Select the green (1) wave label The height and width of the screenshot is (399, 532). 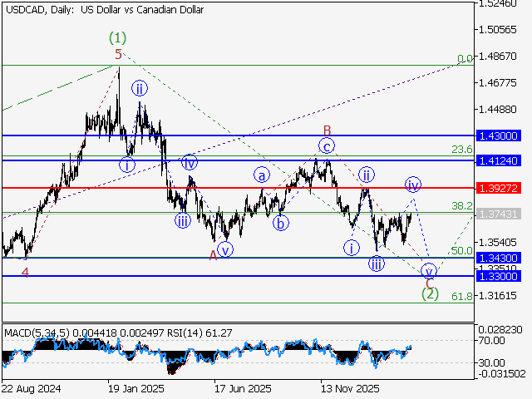(x=118, y=37)
